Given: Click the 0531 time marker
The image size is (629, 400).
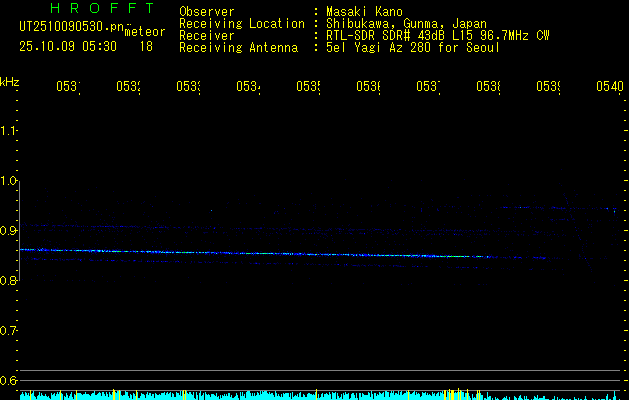Looking at the screenshot, I should click(x=68, y=86).
